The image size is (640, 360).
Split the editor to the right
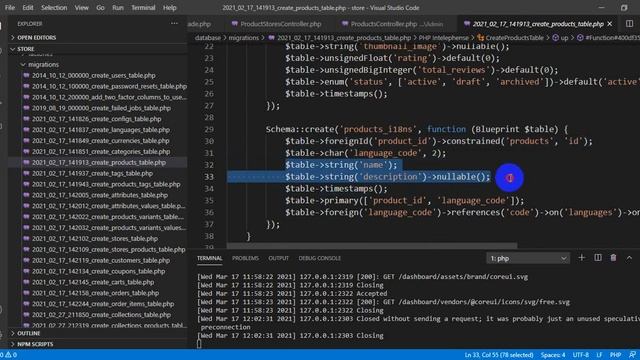tap(629, 24)
